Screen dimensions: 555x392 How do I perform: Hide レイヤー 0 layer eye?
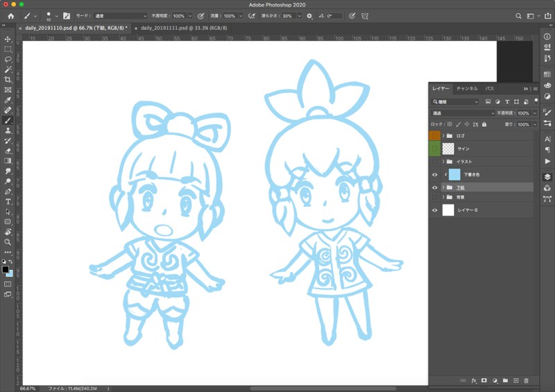coord(435,210)
